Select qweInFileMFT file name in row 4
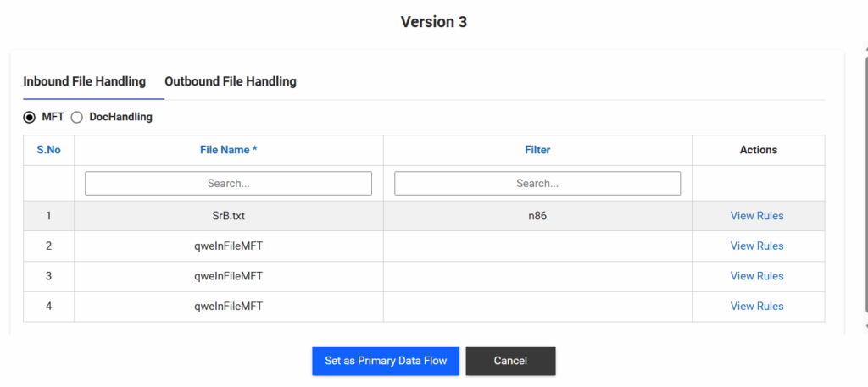 coord(228,307)
